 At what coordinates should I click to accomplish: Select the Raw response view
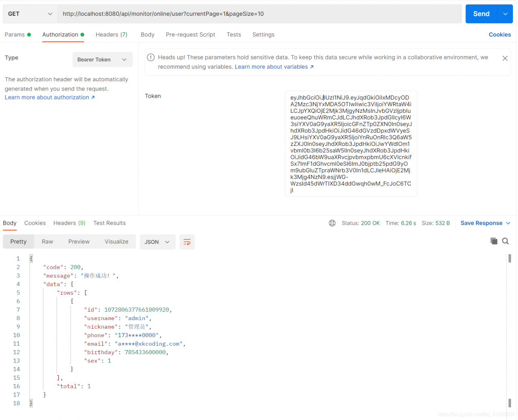tap(47, 242)
